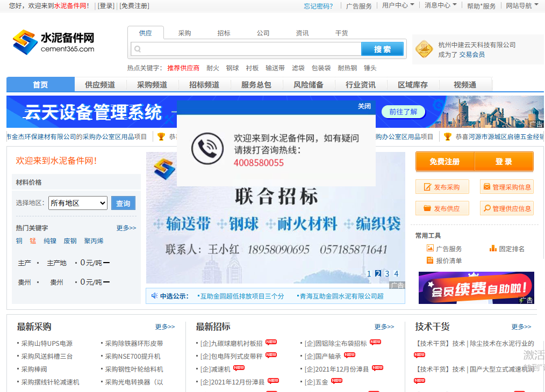Switch to the 采购 search tab
The height and width of the screenshot is (392, 545).
[184, 33]
